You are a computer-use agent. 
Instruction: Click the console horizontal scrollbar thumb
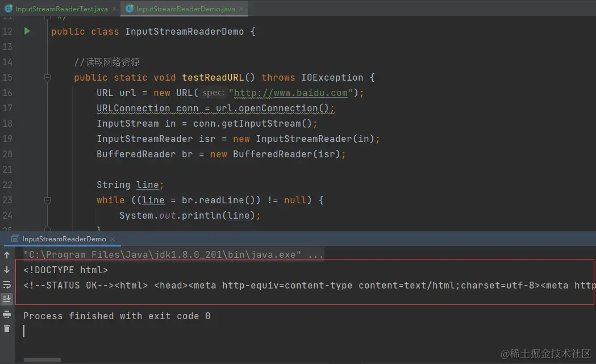click(42, 360)
